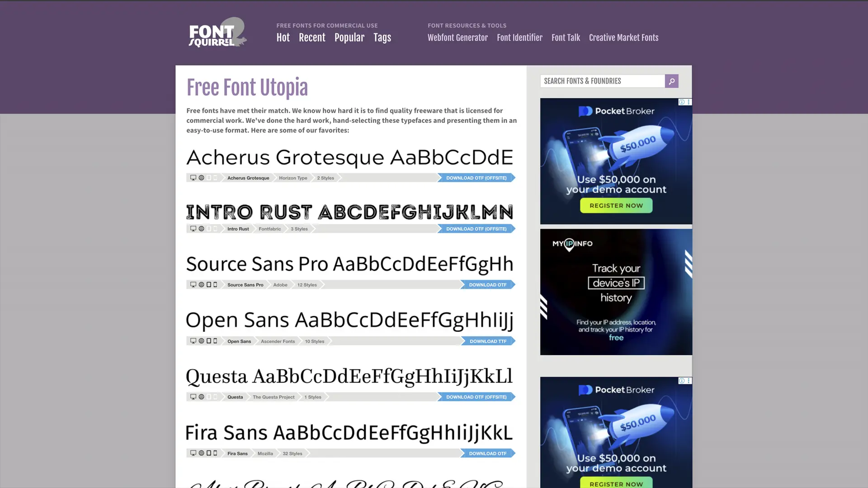Go to Font Talk
Viewport: 868px width, 488px height.
(566, 38)
